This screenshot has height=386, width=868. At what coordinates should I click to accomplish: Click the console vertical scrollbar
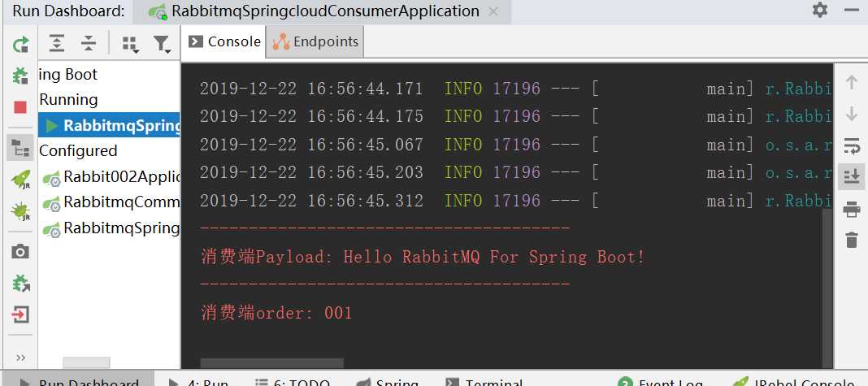827,288
